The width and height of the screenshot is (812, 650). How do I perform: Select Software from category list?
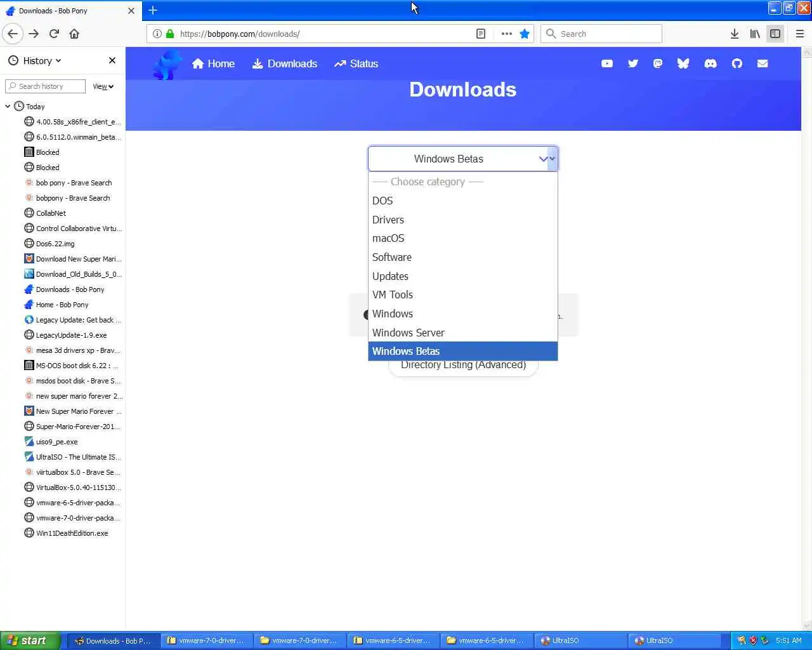click(463, 257)
